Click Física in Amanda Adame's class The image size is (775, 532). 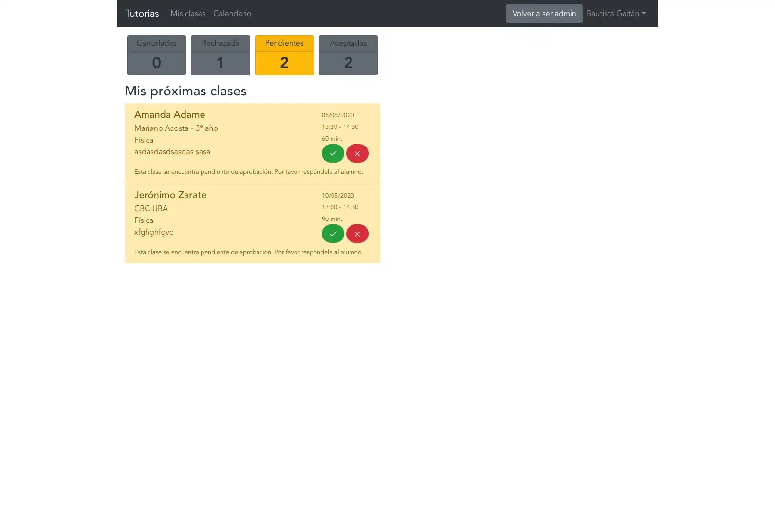pyautogui.click(x=144, y=140)
